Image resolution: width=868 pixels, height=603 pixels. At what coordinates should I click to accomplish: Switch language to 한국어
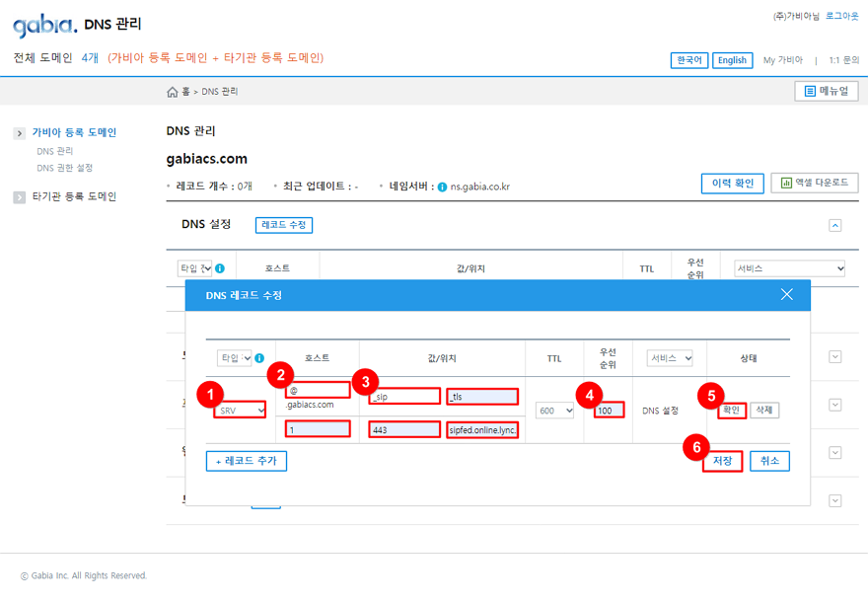689,60
